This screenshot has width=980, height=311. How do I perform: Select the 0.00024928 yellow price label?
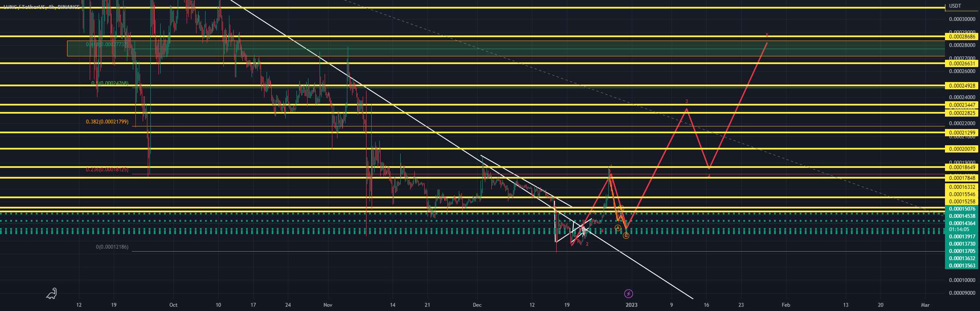point(961,86)
